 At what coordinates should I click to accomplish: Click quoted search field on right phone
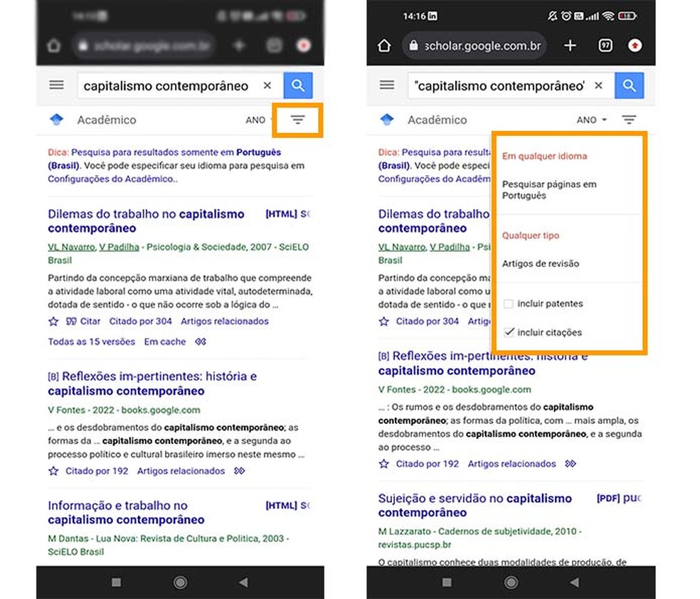tap(511, 85)
